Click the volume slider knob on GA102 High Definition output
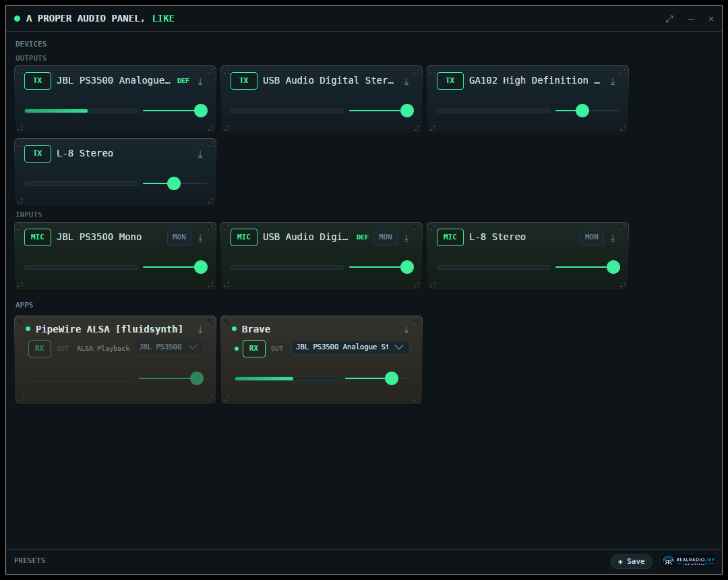The width and height of the screenshot is (728, 580). (582, 111)
